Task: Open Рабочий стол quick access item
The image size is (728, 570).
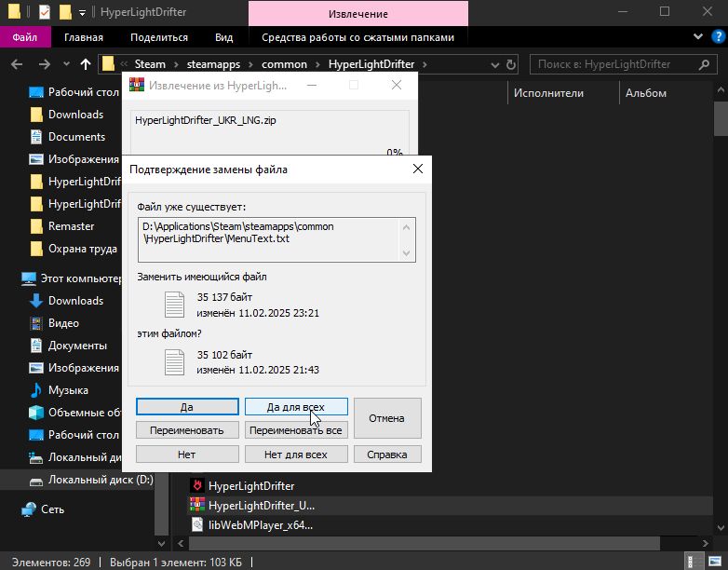Action: pos(74,92)
